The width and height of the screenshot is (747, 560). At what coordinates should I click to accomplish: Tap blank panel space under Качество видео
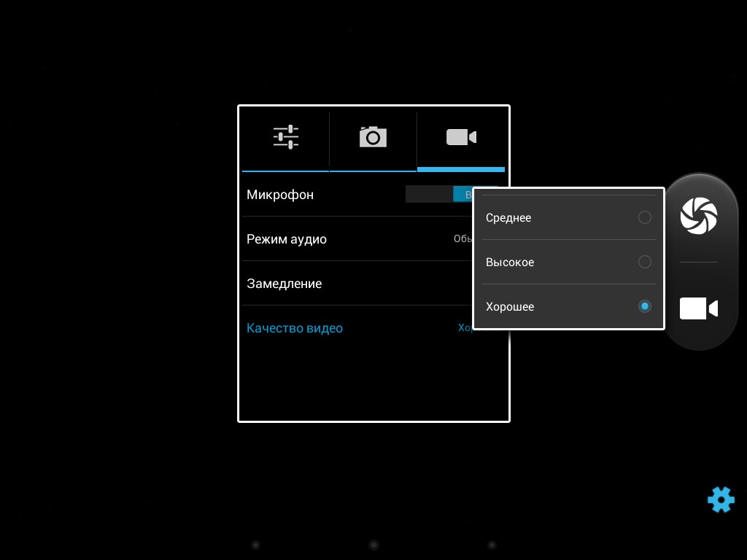tap(373, 383)
